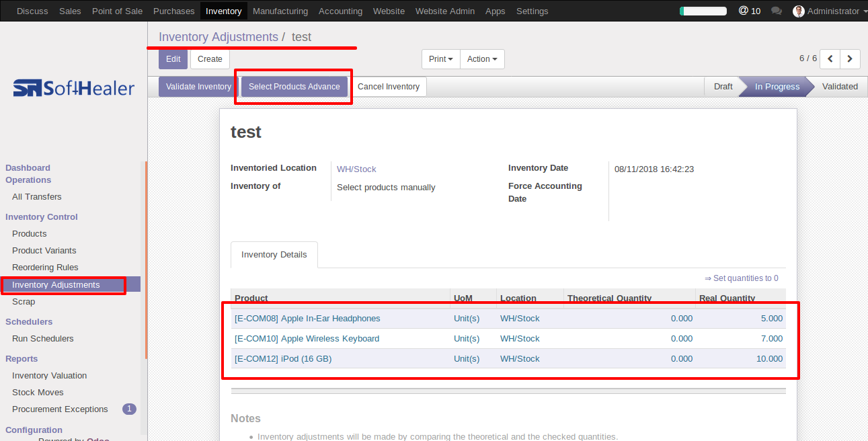Go to previous record using left arrow
The height and width of the screenshot is (441, 868).
point(830,59)
